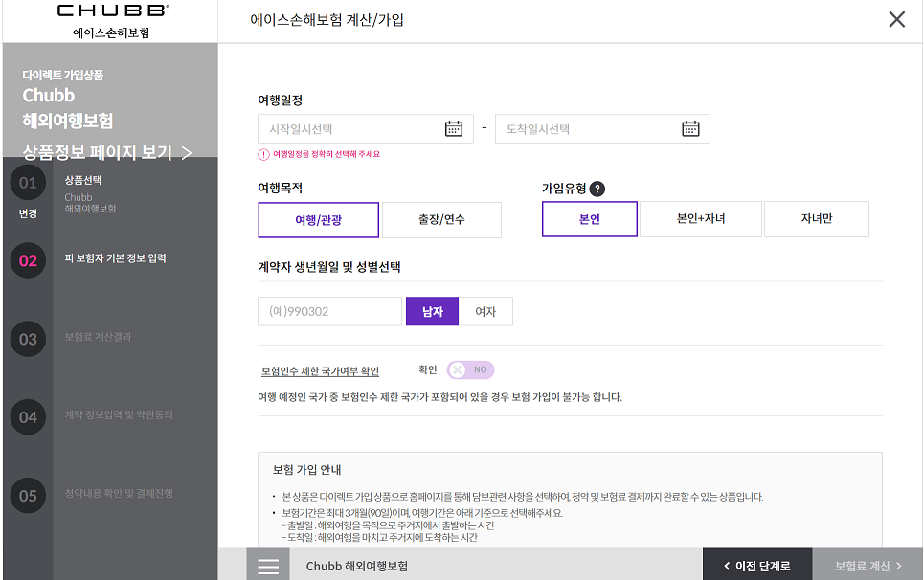Screen dimensions: 924x580
Task: Click the 여행일정을 정확히 선택해 주세요 error message
Action: (327, 154)
